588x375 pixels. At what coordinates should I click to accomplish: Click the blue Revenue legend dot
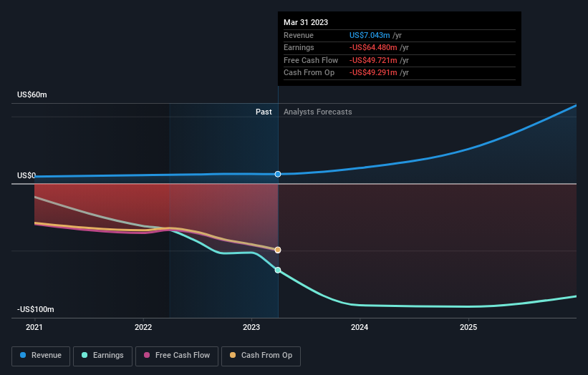coord(23,355)
